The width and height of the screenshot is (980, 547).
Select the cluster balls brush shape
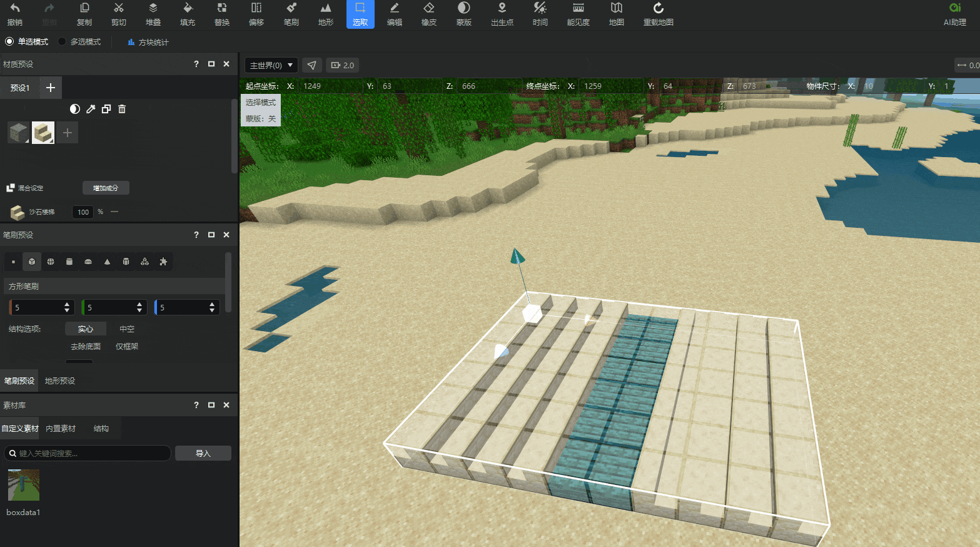[x=144, y=262]
